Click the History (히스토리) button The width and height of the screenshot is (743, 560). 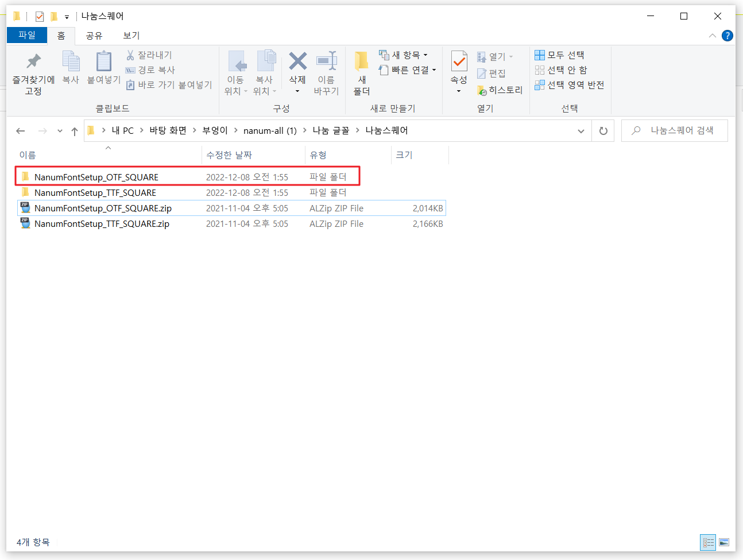point(500,90)
